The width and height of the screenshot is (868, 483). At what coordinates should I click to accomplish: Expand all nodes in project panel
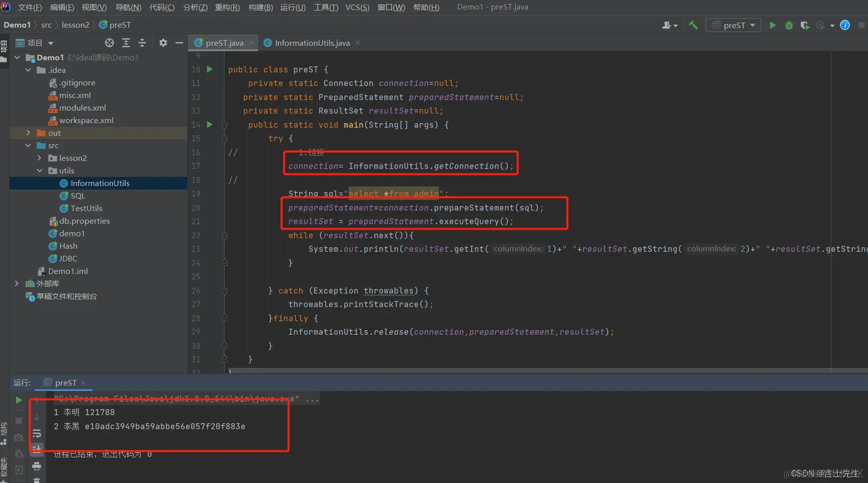point(126,43)
